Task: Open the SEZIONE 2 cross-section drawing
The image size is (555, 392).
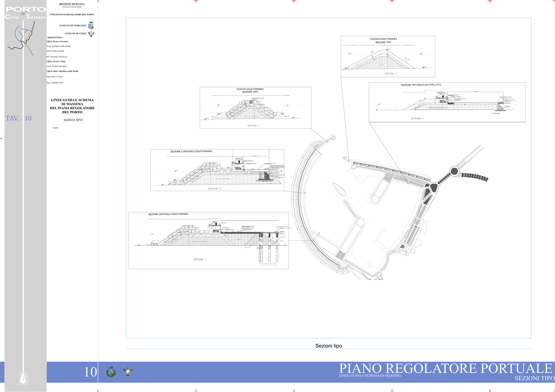Action: (x=217, y=170)
